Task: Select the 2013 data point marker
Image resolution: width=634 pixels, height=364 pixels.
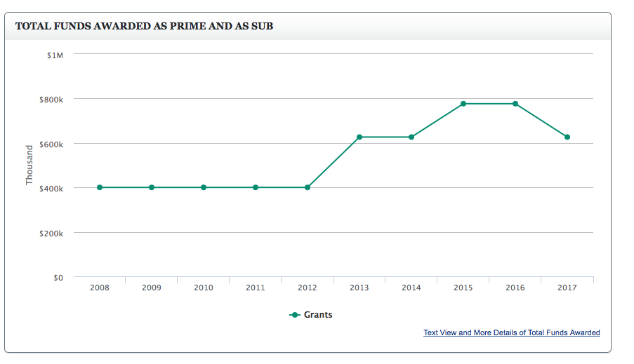Action: pyautogui.click(x=359, y=137)
